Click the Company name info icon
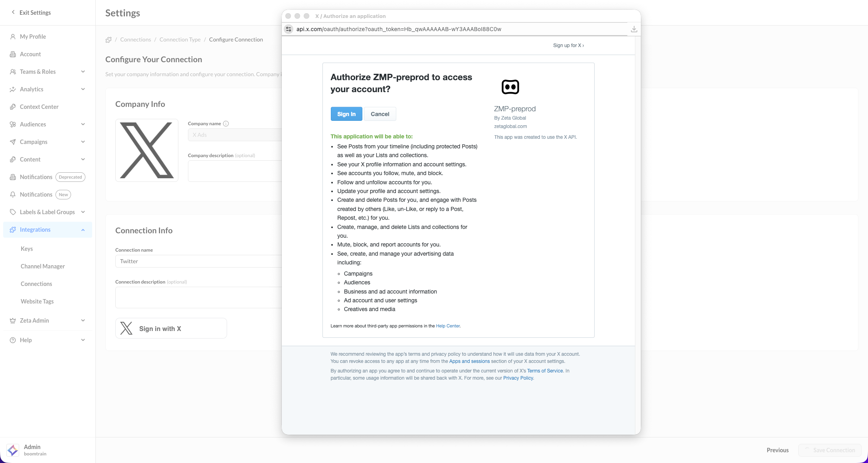Viewport: 868px width, 463px height. pyautogui.click(x=226, y=124)
